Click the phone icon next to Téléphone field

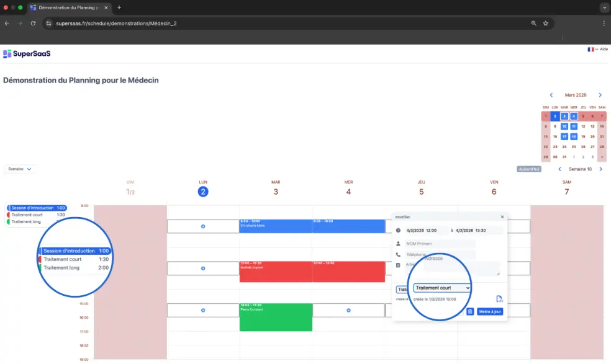tap(398, 254)
